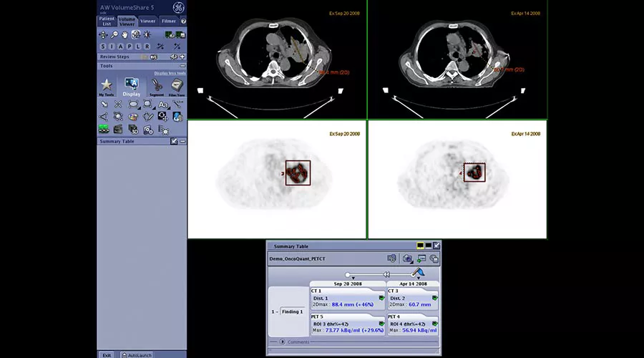The height and width of the screenshot is (358, 644).
Task: Toggle the I orientation button
Action: (112, 47)
